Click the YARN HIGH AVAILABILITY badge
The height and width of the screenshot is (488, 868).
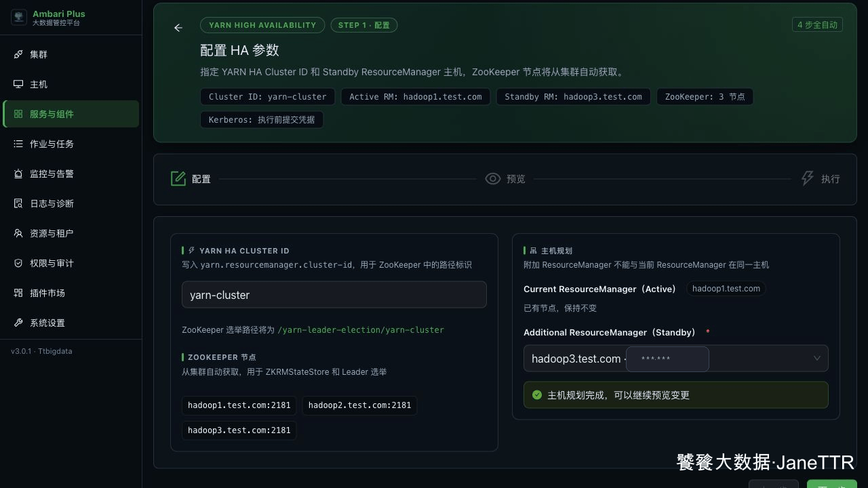pos(262,25)
